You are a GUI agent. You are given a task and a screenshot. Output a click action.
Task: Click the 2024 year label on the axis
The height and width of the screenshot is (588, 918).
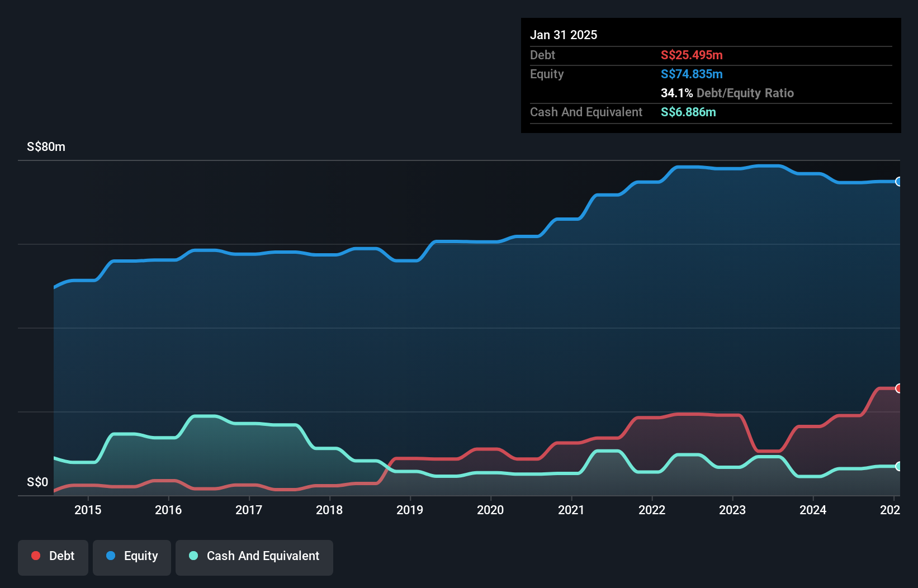(812, 510)
